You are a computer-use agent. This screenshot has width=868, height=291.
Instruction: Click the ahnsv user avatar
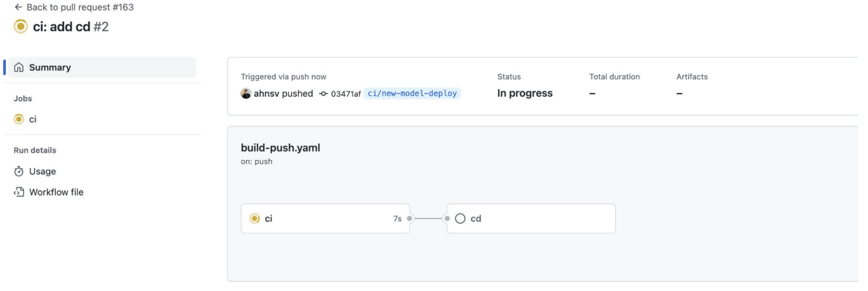point(246,93)
